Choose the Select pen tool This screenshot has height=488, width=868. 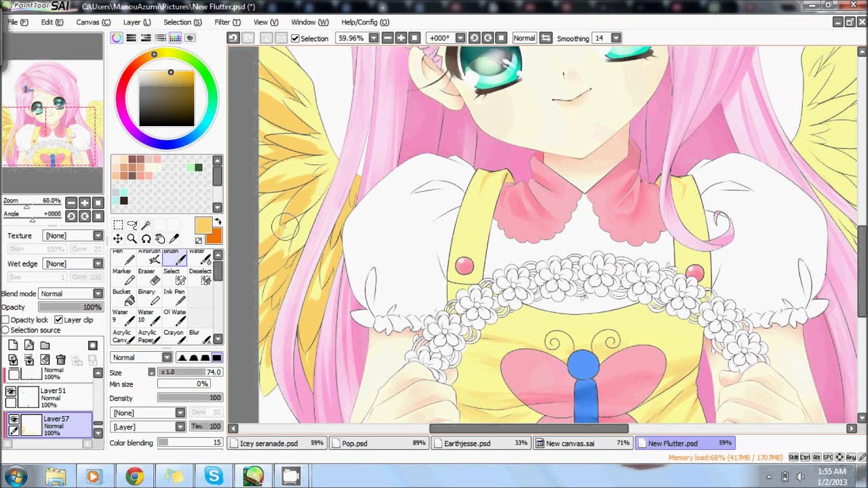175,277
